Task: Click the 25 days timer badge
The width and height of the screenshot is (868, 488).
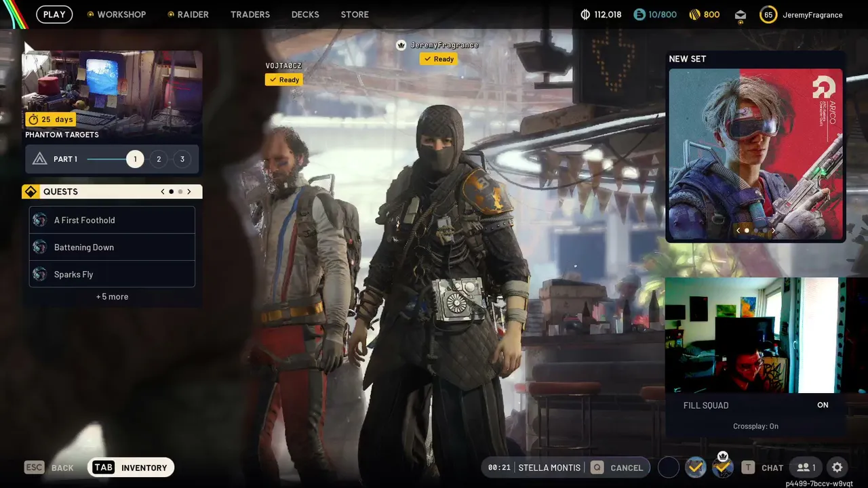Action: (50, 119)
